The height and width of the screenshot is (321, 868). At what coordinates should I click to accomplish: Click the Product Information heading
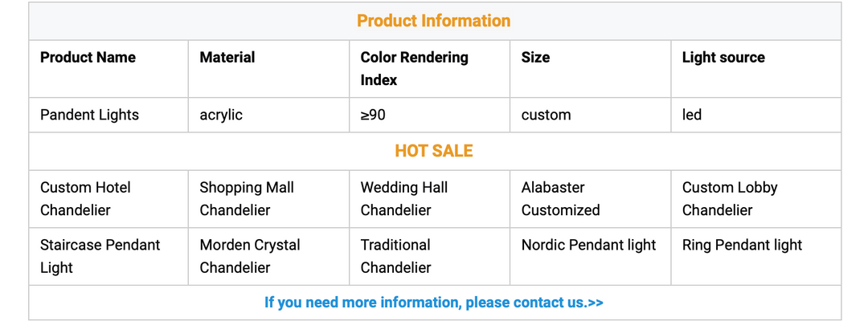(433, 21)
